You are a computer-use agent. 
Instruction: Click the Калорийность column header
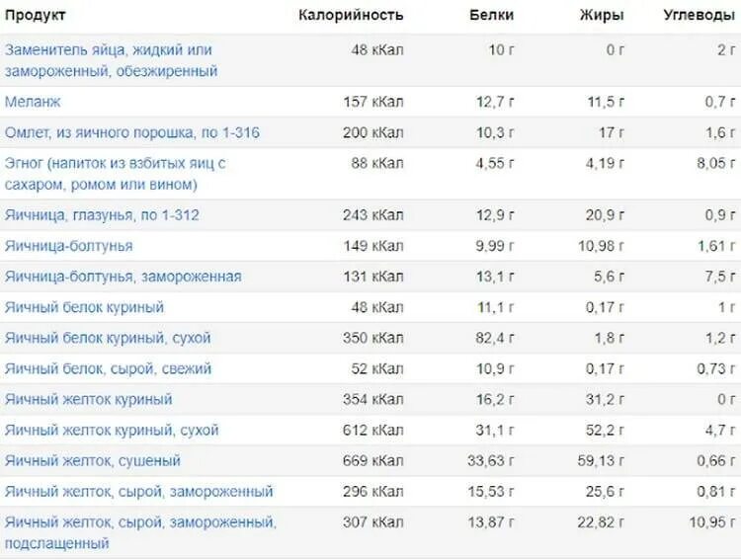tap(351, 15)
